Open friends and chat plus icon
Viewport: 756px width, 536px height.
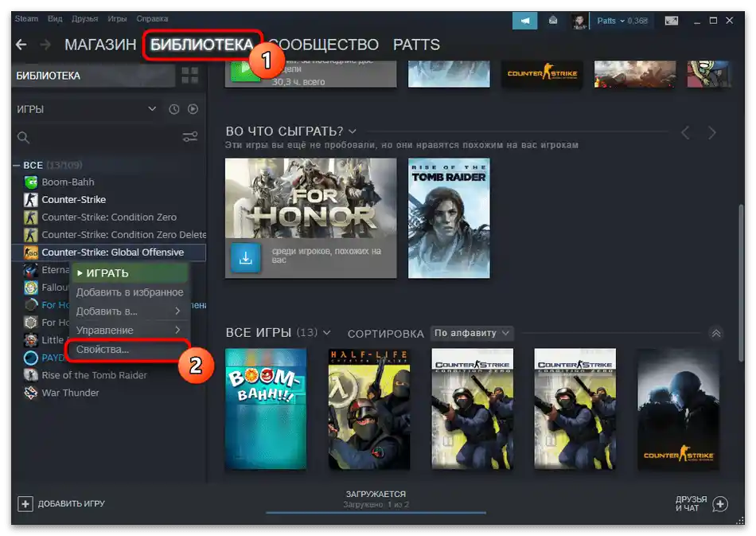tap(720, 504)
